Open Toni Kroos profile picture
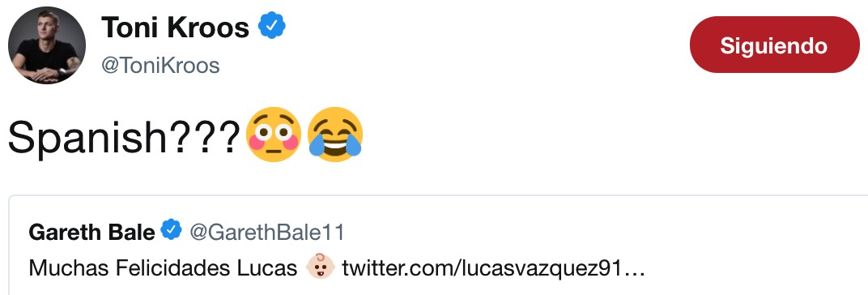 point(46,45)
